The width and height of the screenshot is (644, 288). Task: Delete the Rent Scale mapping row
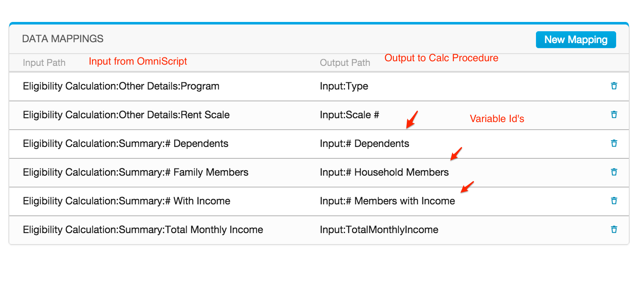pos(614,115)
